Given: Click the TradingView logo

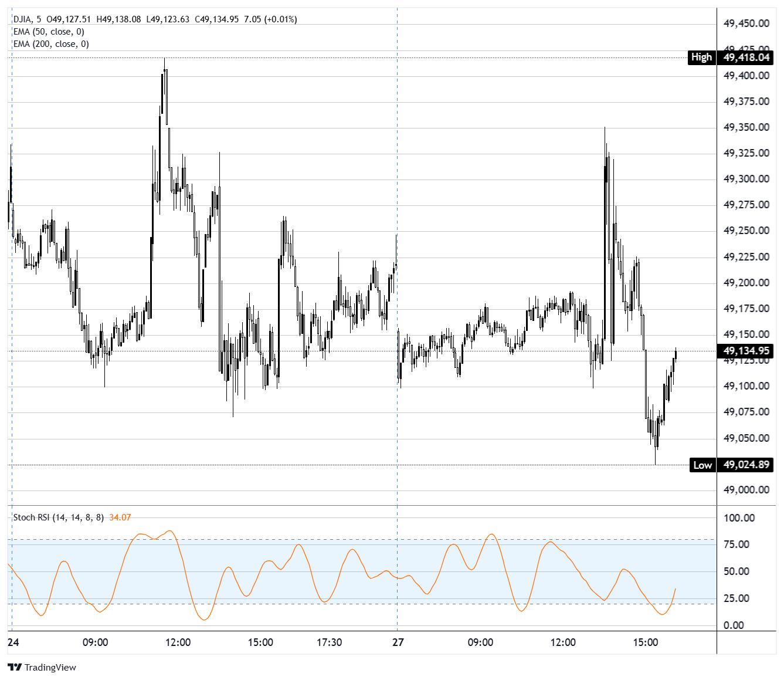Looking at the screenshot, I should pos(42,667).
